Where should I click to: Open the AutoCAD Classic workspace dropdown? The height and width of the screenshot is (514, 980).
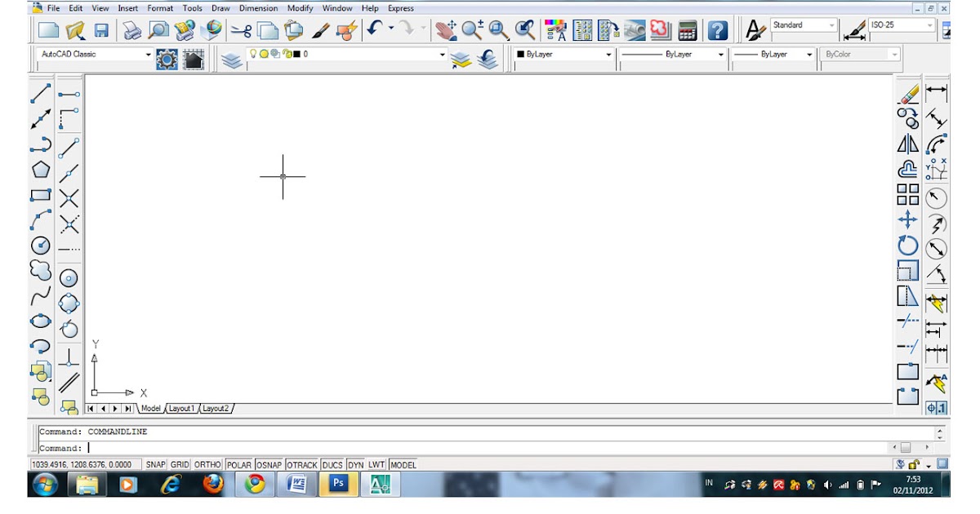(149, 55)
